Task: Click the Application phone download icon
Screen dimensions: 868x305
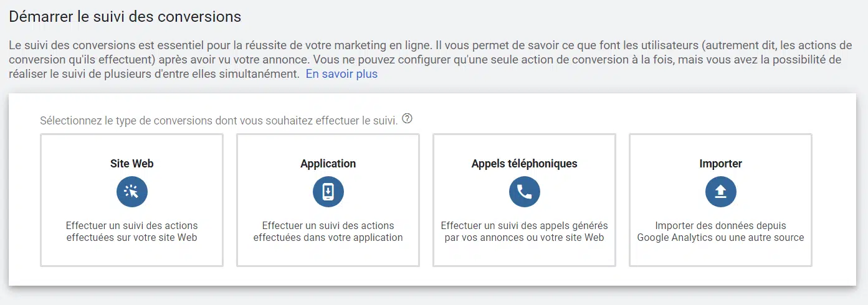Action: tap(328, 192)
